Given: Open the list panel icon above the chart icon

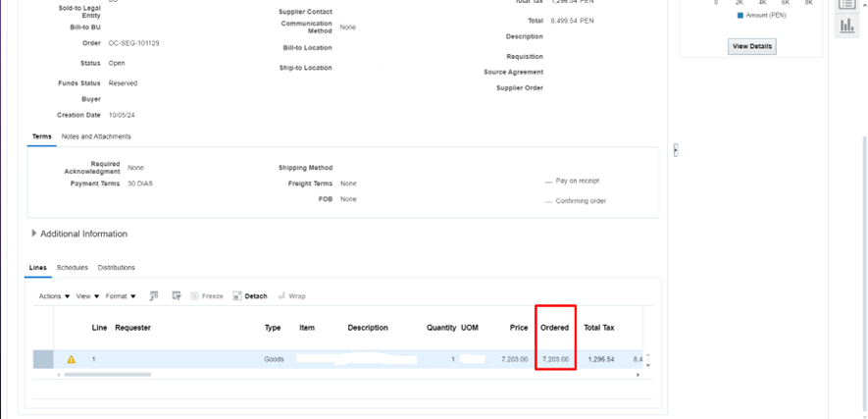Looking at the screenshot, I should (x=846, y=4).
